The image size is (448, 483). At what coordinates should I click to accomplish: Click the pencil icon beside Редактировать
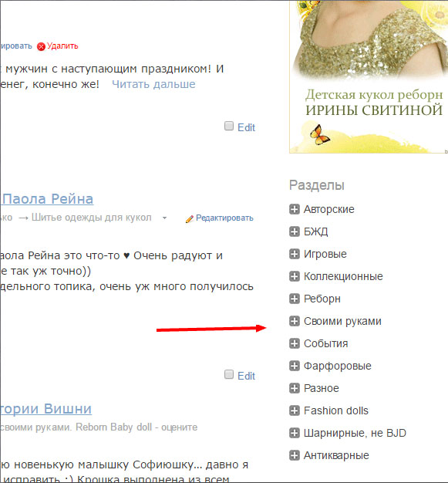pyautogui.click(x=190, y=218)
